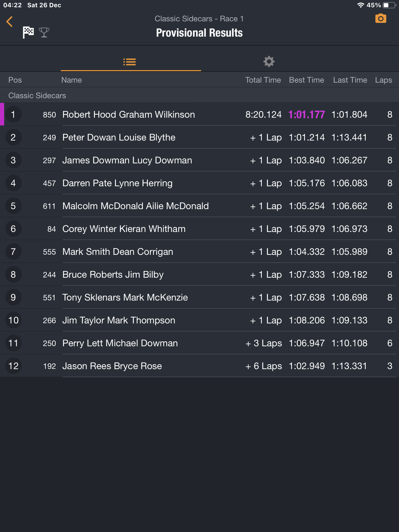
Task: Switch to the results list tab
Action: pos(130,62)
